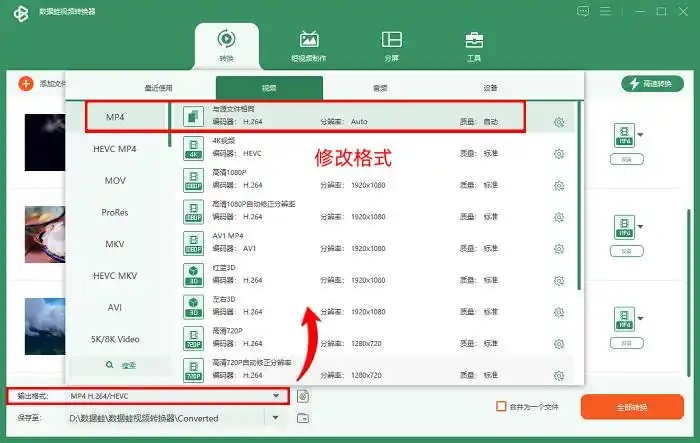Open the 短视频制作 short video icon

point(309,46)
